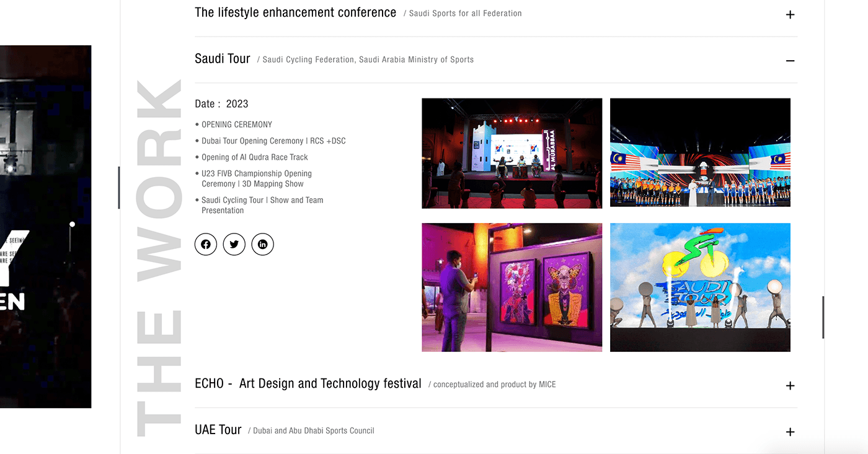Share Saudi Tour on LinkedIn

click(x=263, y=244)
